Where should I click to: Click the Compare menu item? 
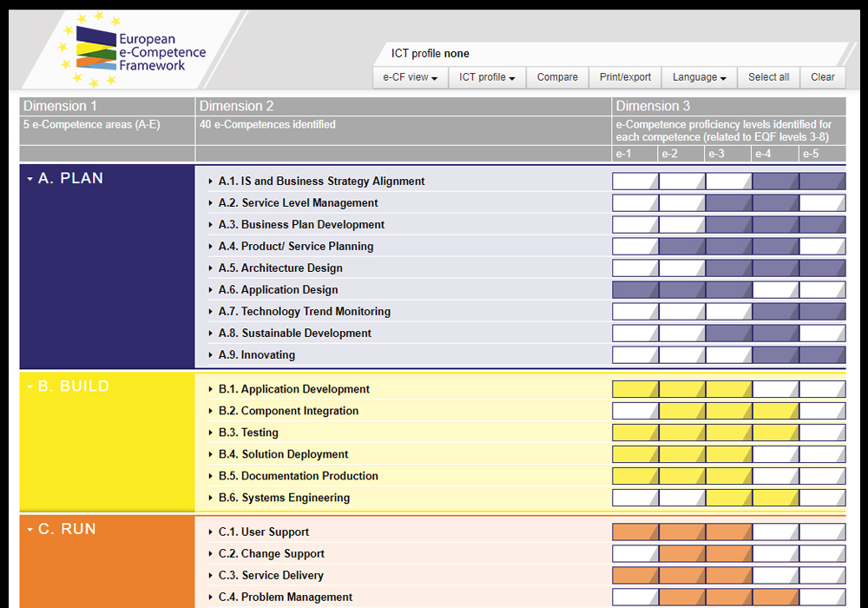557,77
